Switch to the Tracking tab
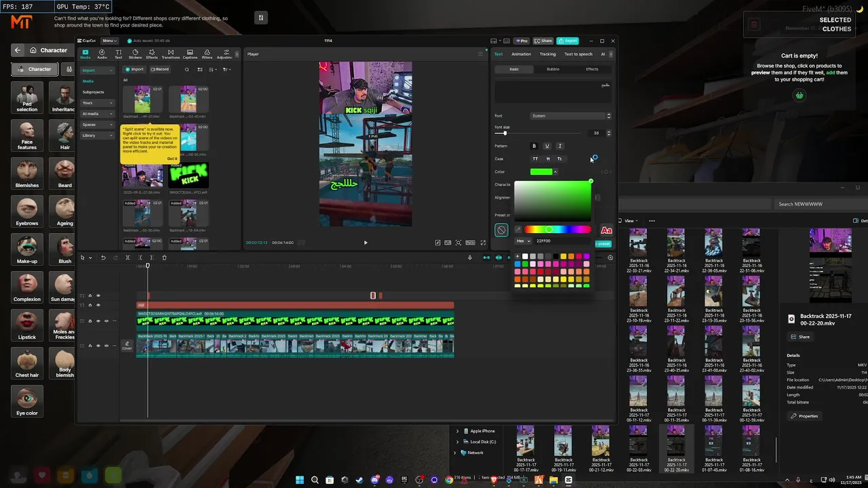The image size is (868, 488). click(x=547, y=54)
